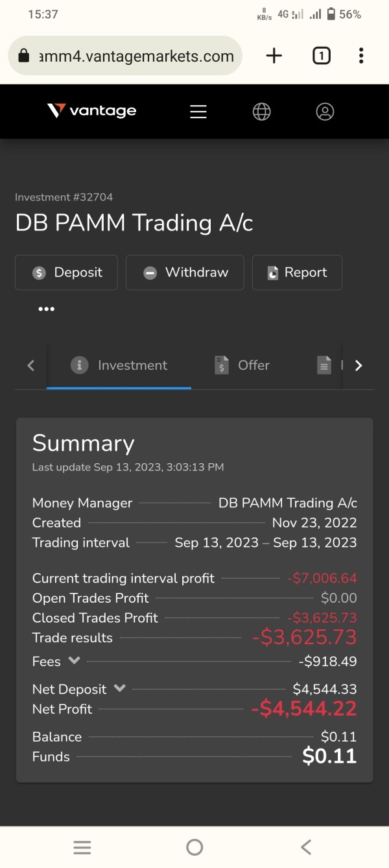389x868 pixels.
Task: Open the user profile icon
Action: (325, 112)
